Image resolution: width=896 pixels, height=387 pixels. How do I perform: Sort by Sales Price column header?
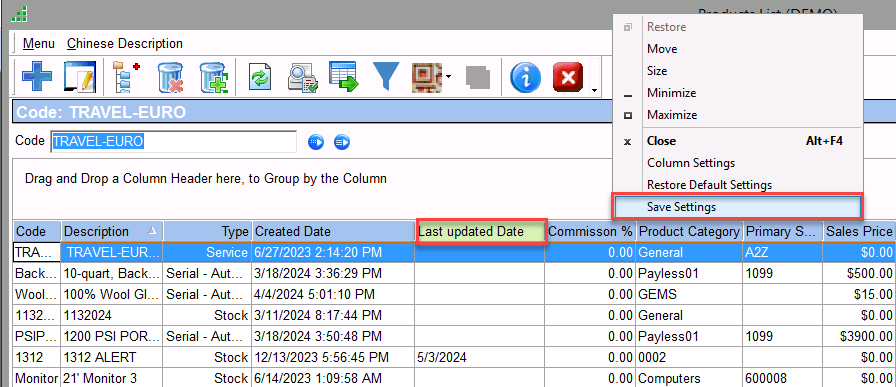(859, 232)
